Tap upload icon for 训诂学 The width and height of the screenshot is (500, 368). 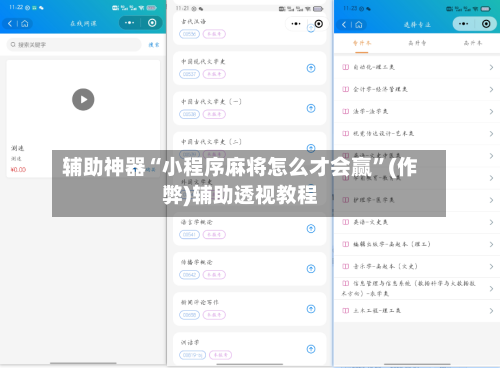coord(311,349)
